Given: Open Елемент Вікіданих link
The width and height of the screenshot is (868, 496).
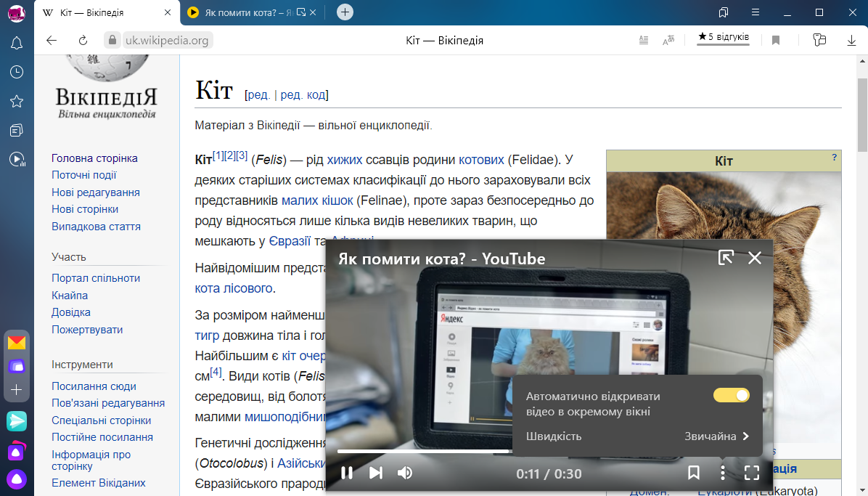Looking at the screenshot, I should (x=99, y=483).
